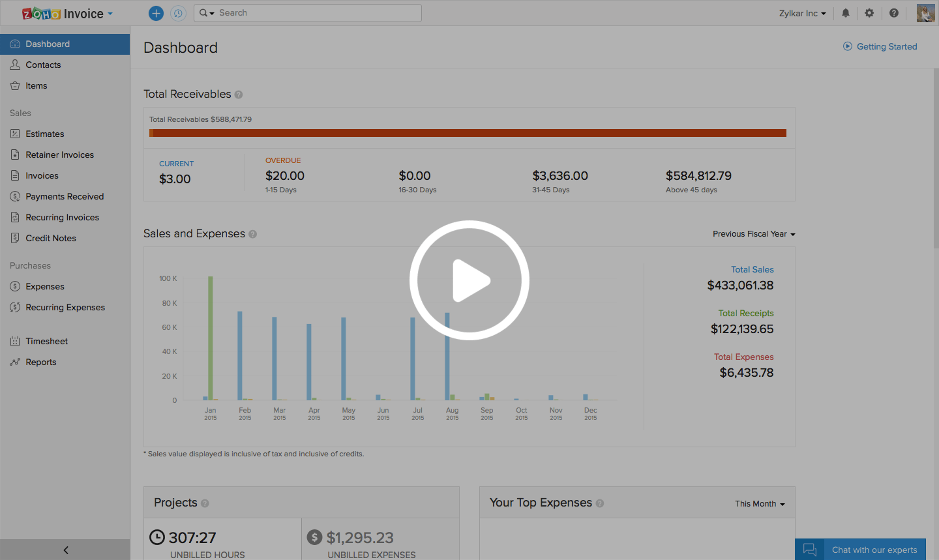Open the notifications bell
This screenshot has height=560, width=939.
[846, 13]
